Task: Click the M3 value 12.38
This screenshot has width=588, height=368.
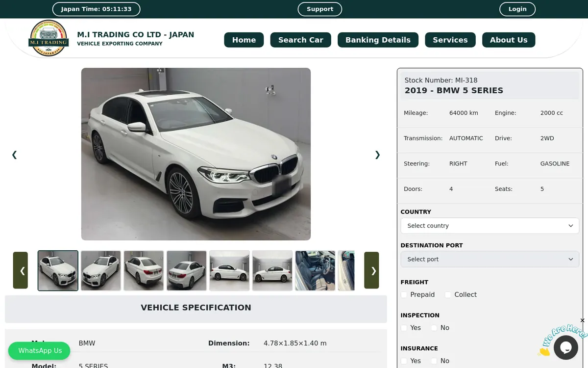Action: pos(273,366)
